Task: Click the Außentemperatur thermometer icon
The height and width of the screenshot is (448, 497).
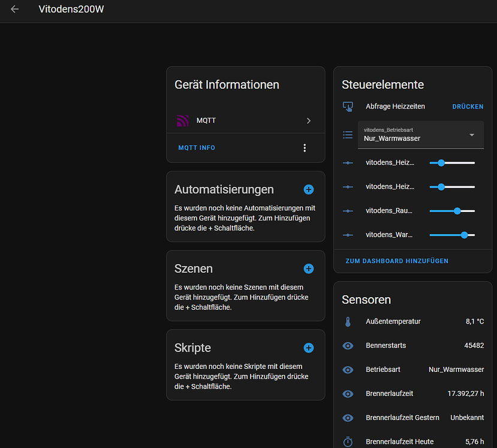Action: pyautogui.click(x=348, y=322)
